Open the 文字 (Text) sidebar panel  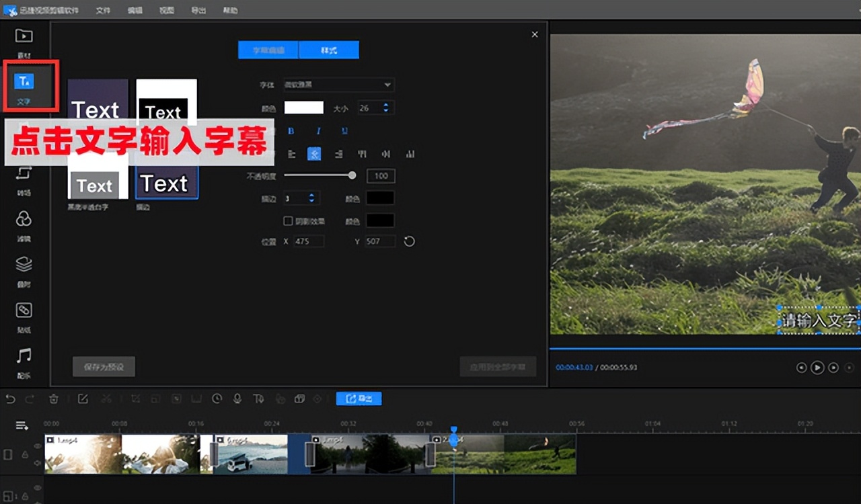click(24, 86)
